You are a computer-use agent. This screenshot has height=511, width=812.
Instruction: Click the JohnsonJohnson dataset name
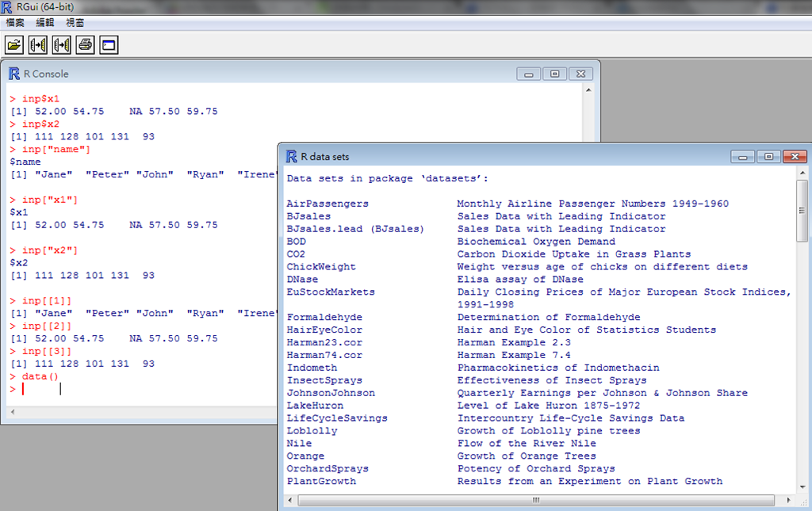[331, 393]
